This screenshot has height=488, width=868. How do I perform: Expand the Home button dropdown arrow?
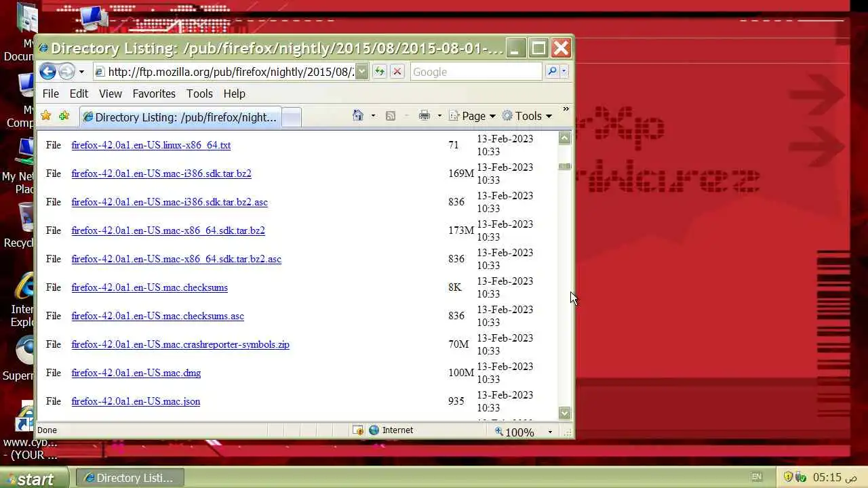[373, 116]
